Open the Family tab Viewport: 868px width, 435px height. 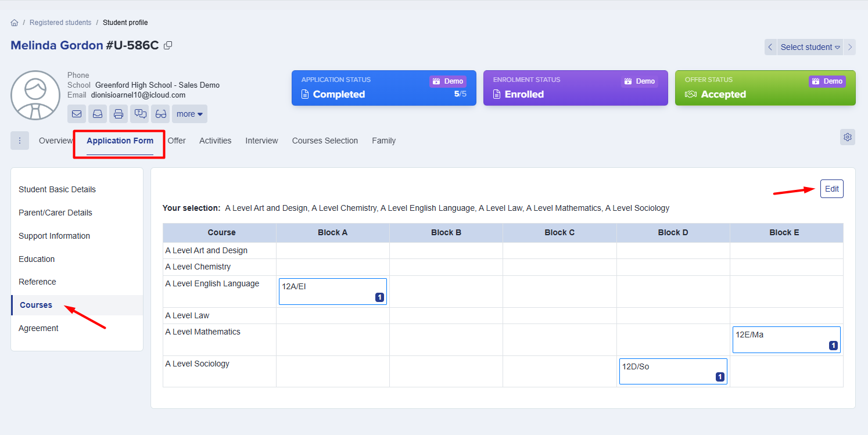pos(383,141)
